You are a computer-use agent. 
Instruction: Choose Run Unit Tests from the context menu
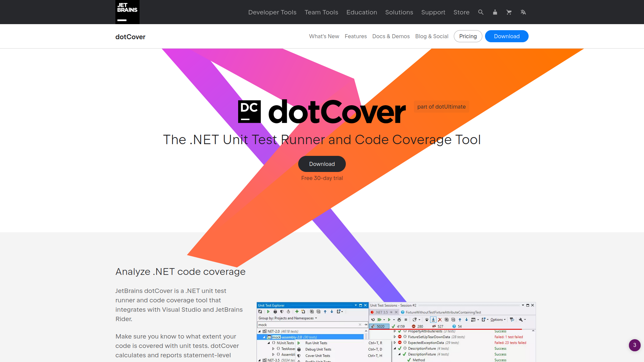point(316,343)
